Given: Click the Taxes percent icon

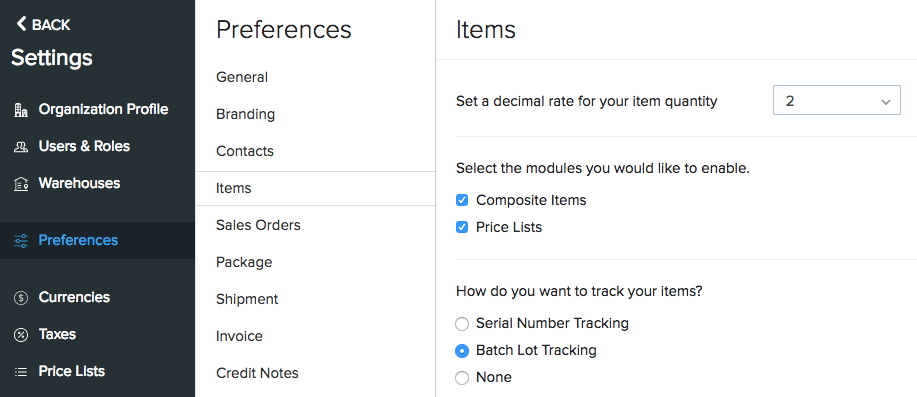Looking at the screenshot, I should pos(21,334).
